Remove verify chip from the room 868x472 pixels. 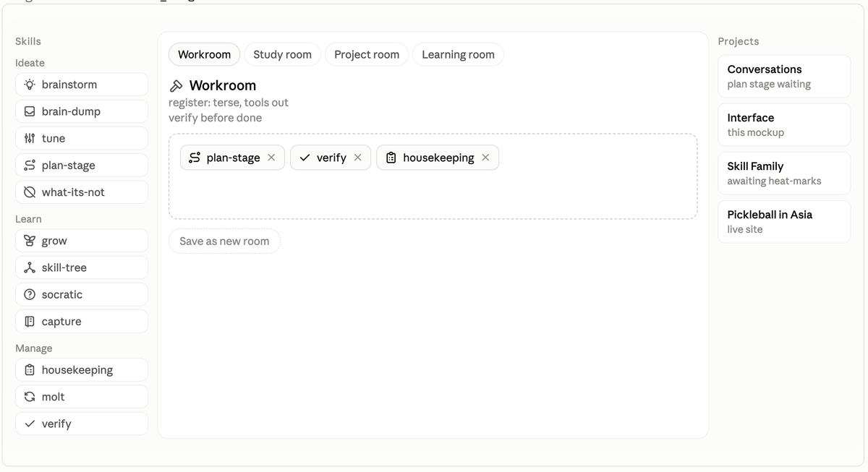click(x=357, y=158)
